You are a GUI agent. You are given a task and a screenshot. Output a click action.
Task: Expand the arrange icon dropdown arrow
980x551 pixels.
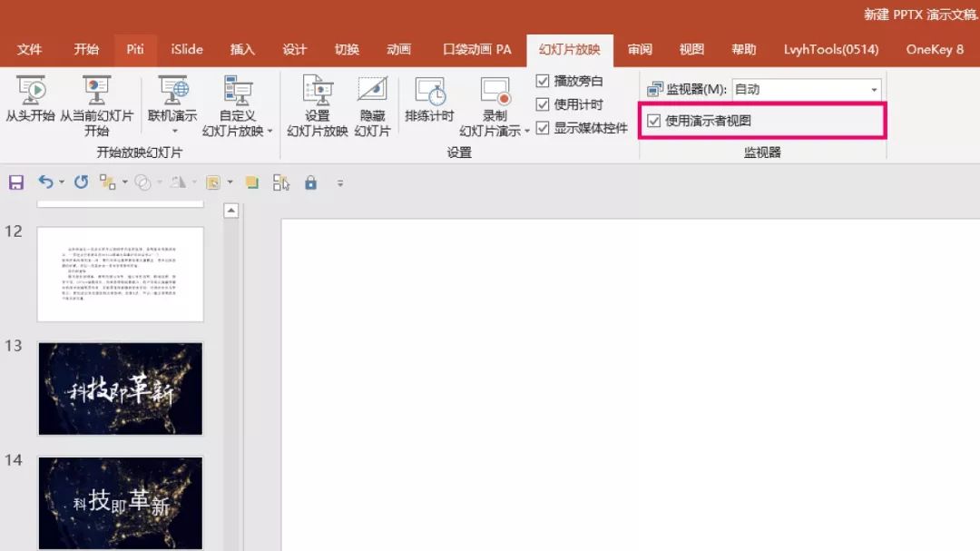(124, 182)
